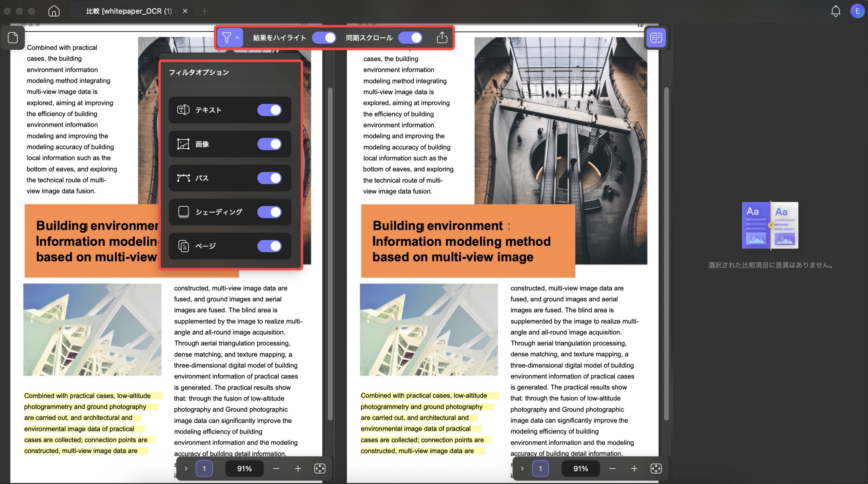Click the right document's vertical scrollbar
The height and width of the screenshot is (484, 868).
point(666,254)
